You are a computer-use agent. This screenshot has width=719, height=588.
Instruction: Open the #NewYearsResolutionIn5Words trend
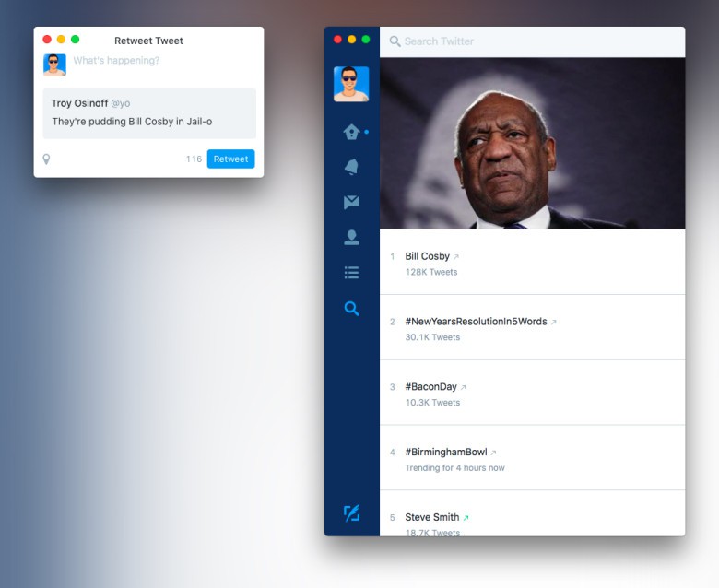click(x=476, y=322)
